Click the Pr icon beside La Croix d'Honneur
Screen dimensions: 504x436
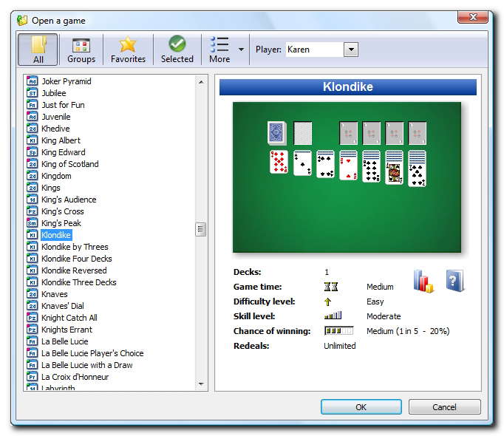coord(32,377)
